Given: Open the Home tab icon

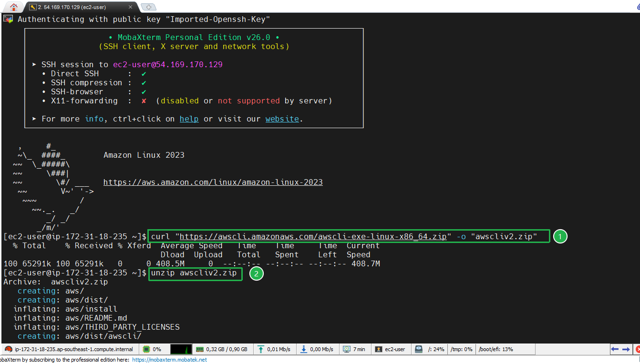Looking at the screenshot, I should [13, 7].
